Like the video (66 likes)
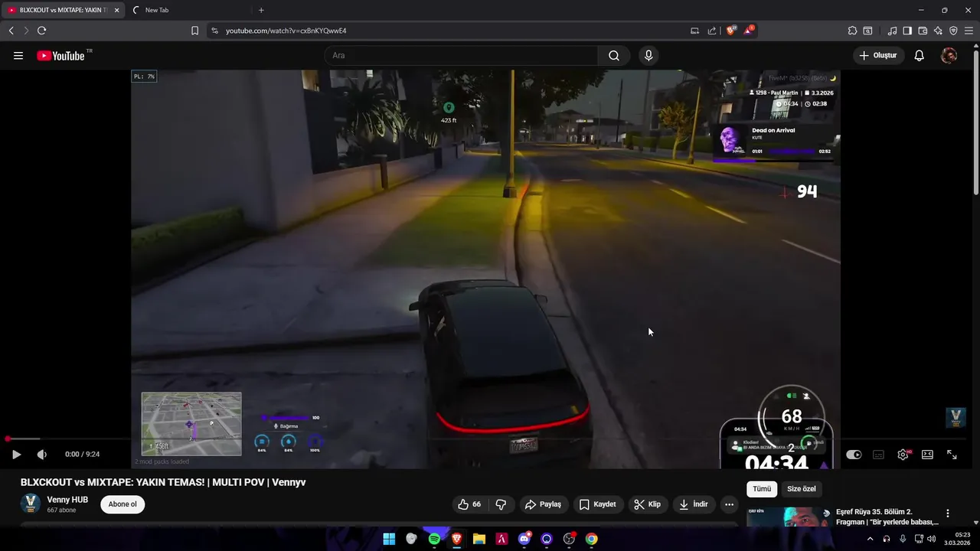The width and height of the screenshot is (980, 551). point(469,504)
